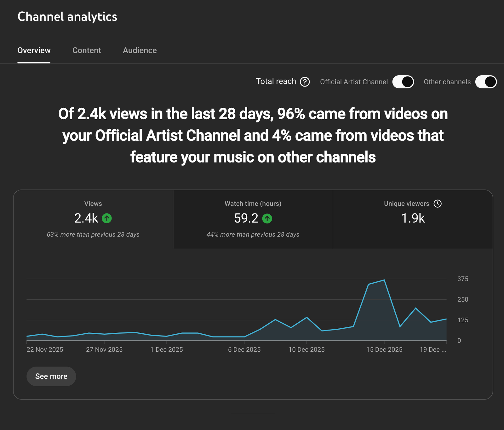The height and width of the screenshot is (430, 504).
Task: Click the '63% more than previous 28 days' text
Action: [93, 235]
